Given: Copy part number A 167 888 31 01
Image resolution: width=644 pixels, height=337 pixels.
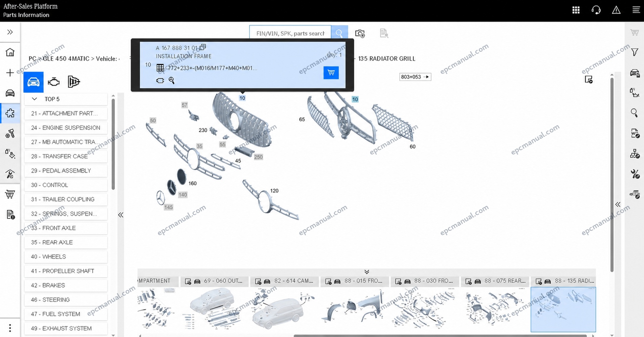Looking at the screenshot, I should point(202,47).
